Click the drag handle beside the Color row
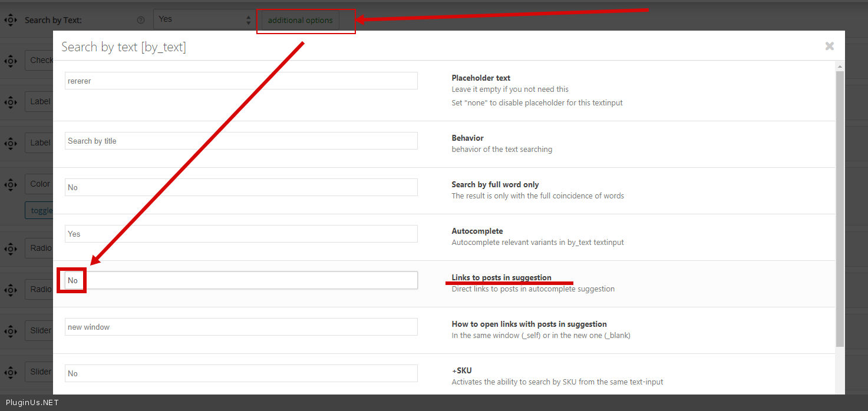Screen dimensions: 868x411 coord(11,184)
